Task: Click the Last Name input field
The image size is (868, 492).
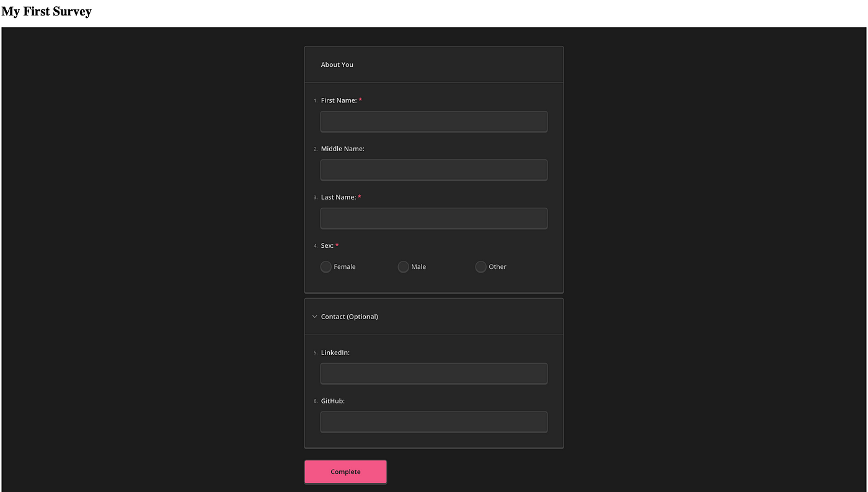Action: pyautogui.click(x=433, y=218)
